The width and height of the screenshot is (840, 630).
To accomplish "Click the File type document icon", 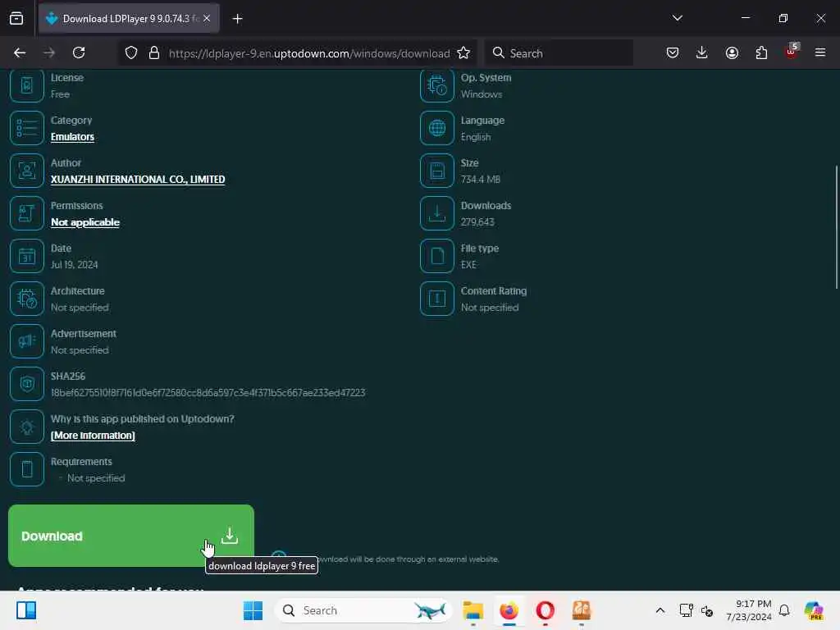I will (437, 256).
